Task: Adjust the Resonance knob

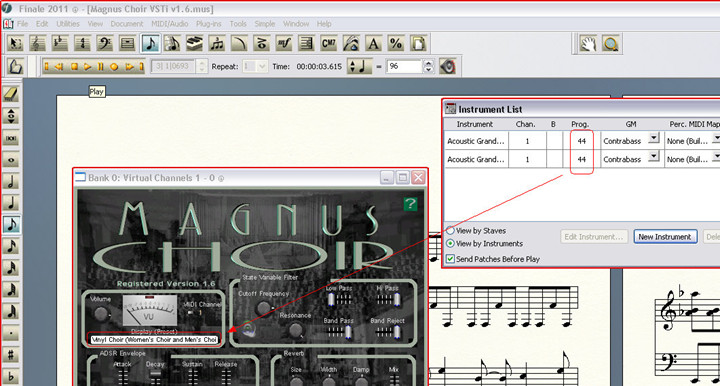Action: 296,330
